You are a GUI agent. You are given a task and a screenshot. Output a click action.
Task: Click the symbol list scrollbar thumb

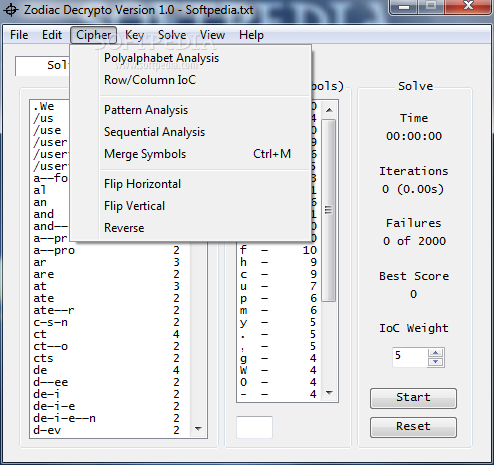click(x=329, y=210)
